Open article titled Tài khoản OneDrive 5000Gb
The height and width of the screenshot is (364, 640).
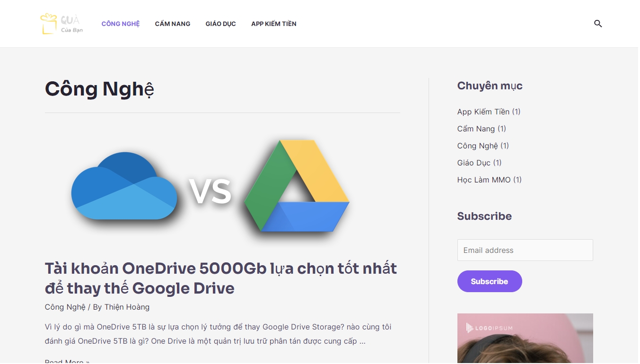click(x=221, y=278)
